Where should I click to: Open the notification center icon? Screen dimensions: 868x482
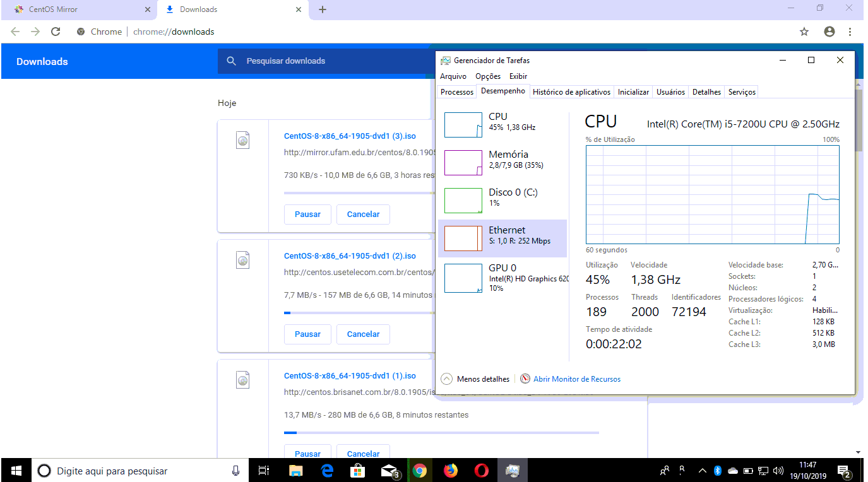coord(843,471)
